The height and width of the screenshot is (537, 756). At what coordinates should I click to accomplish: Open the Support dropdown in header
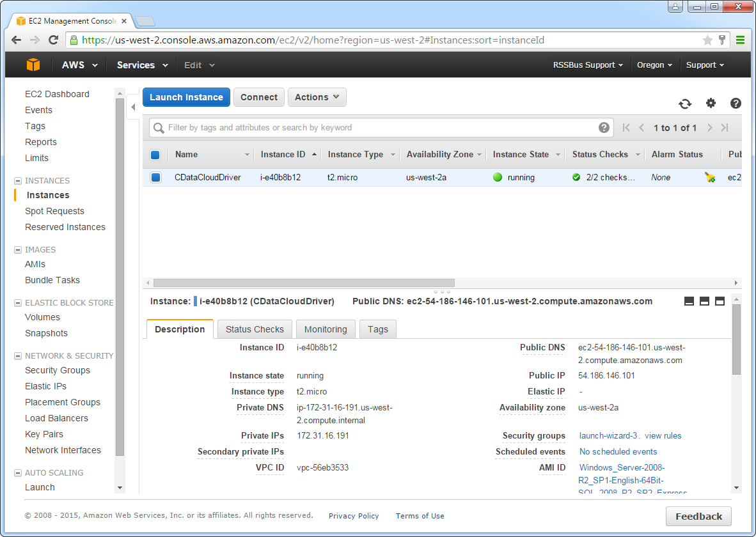click(x=705, y=65)
